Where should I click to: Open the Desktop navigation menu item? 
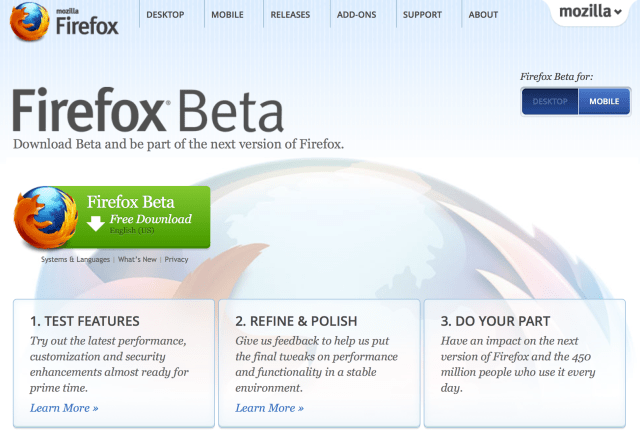pos(170,15)
